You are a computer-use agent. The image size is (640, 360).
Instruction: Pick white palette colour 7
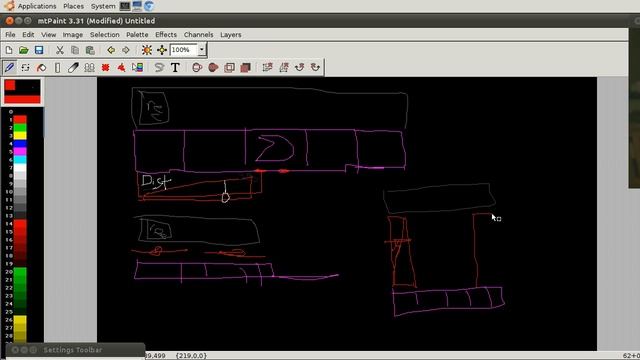tap(20, 168)
